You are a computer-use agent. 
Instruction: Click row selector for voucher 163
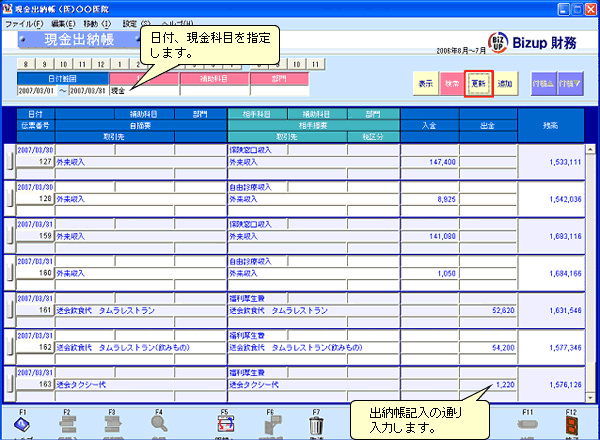point(10,384)
